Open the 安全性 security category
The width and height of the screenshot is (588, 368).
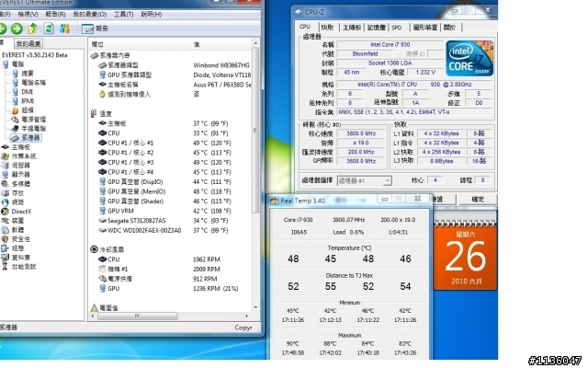[x=16, y=239]
